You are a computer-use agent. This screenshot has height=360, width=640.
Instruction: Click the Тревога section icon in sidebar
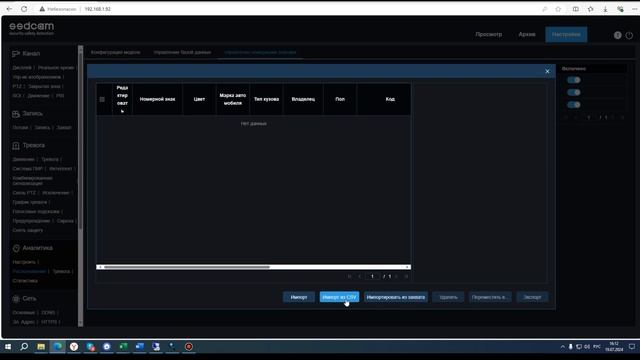point(16,145)
